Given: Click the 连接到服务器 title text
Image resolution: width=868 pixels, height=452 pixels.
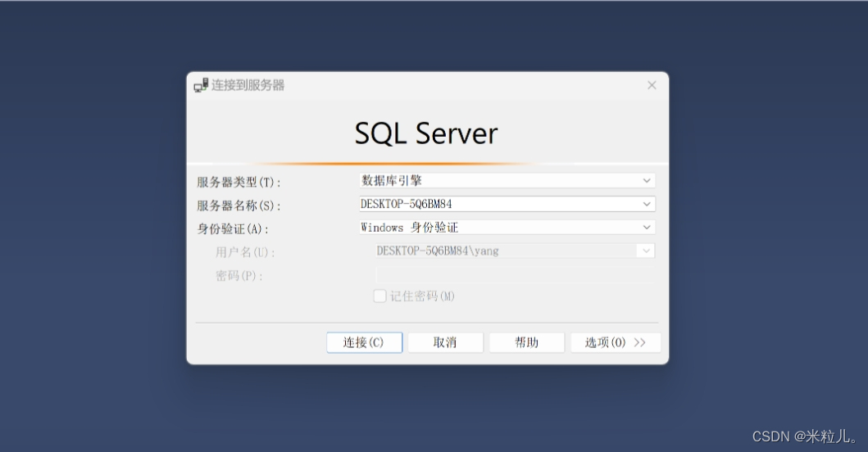Looking at the screenshot, I should pyautogui.click(x=248, y=85).
